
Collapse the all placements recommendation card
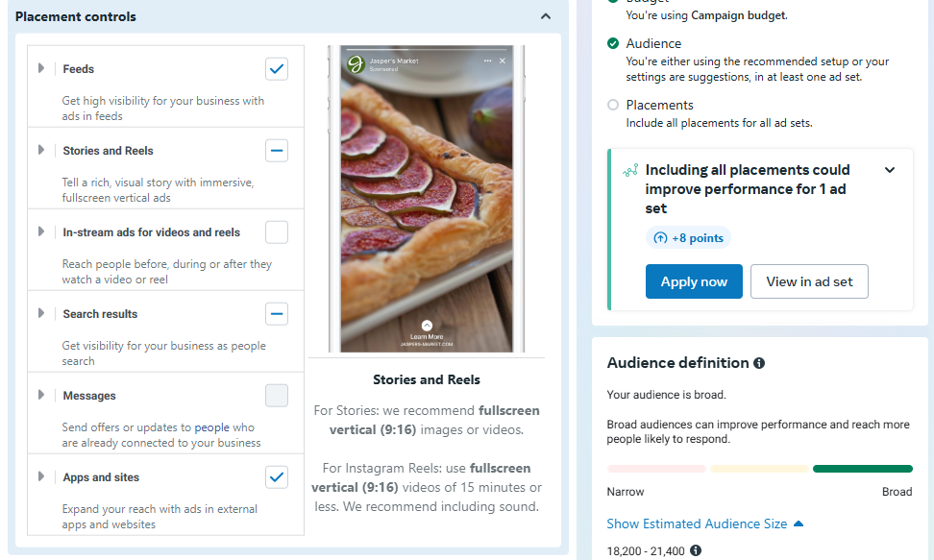click(890, 170)
